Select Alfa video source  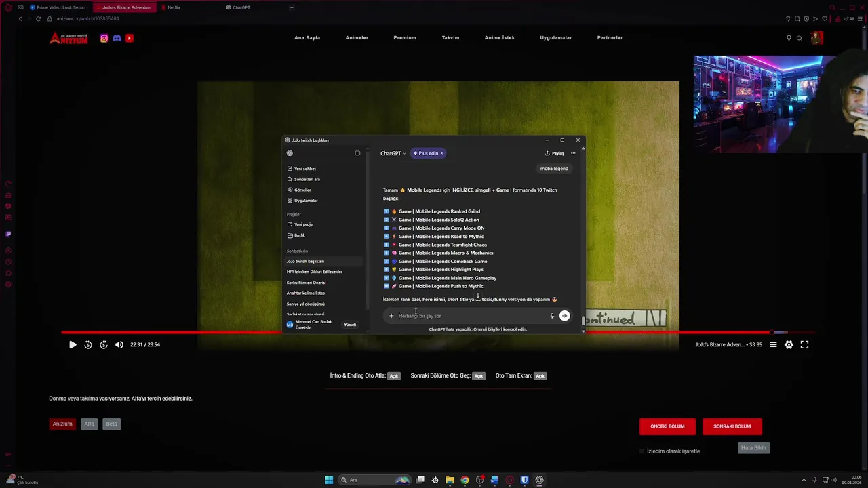click(89, 424)
